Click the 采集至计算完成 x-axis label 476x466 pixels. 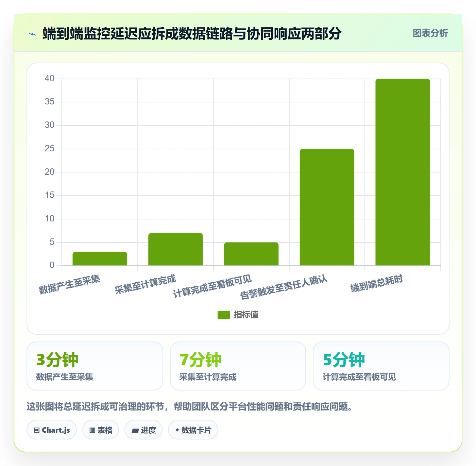145,284
